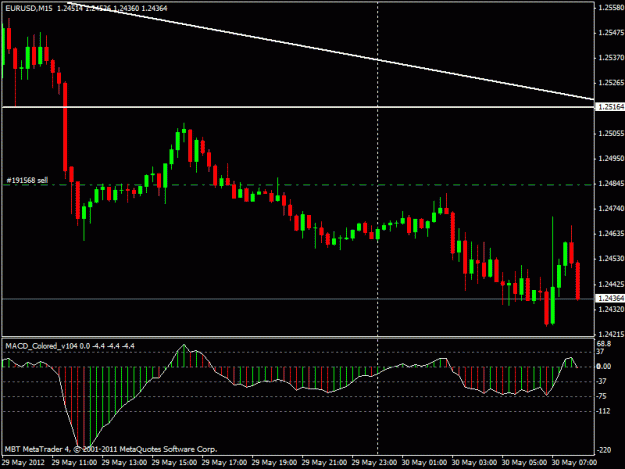Image resolution: width=625 pixels, height=469 pixels.
Task: Click the 68.8 MACD scale value
Action: coord(604,344)
